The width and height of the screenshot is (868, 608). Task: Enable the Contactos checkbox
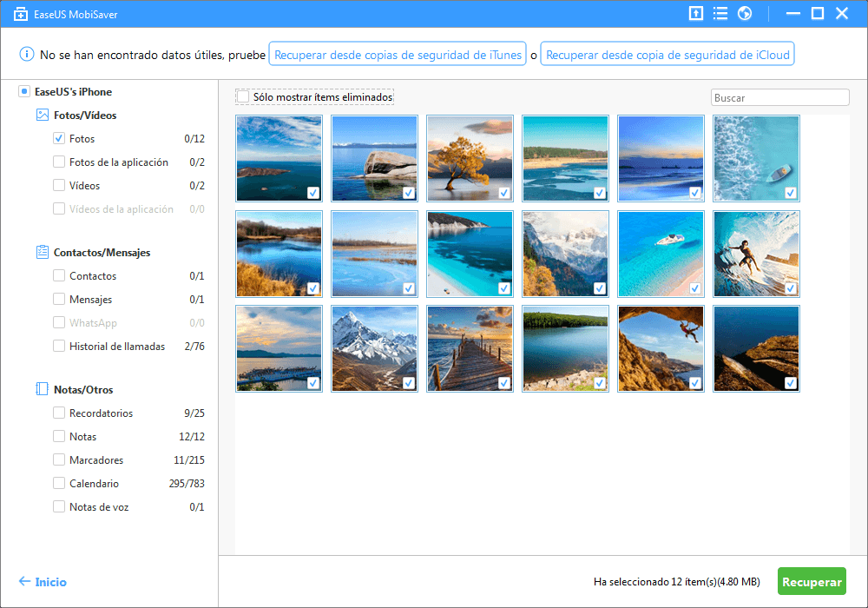coord(59,275)
